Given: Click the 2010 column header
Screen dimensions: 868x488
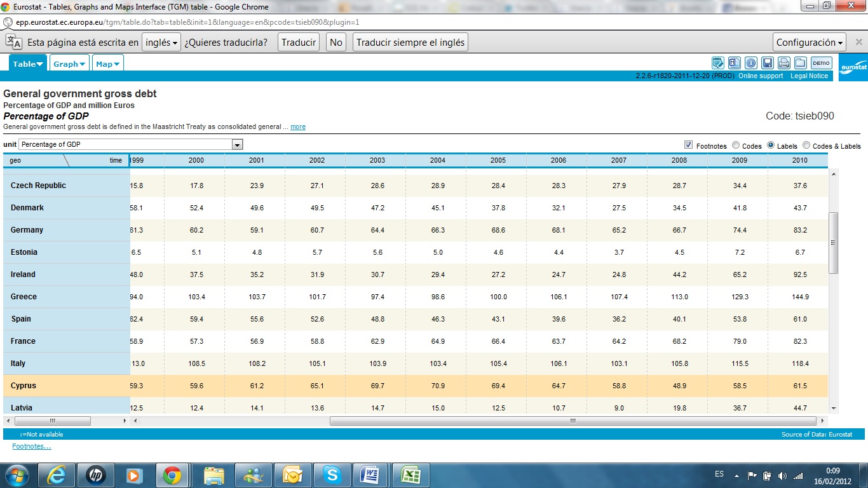Looking at the screenshot, I should (x=799, y=160).
